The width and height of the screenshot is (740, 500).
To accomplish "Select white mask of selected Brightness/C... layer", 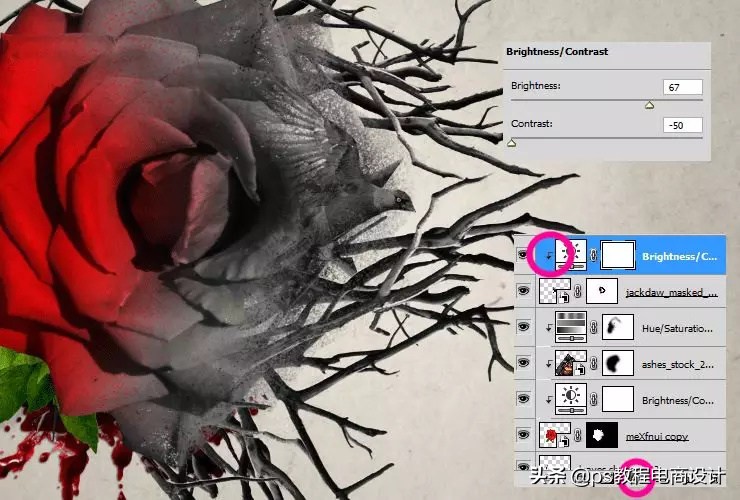I will coord(618,255).
